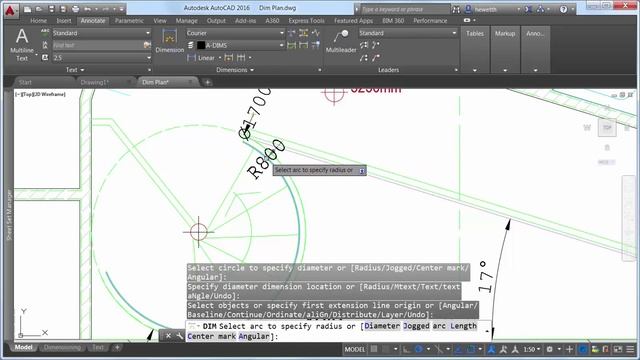This screenshot has height=360, width=640.
Task: Click the Open folder icon in quick access
Action: click(x=39, y=9)
